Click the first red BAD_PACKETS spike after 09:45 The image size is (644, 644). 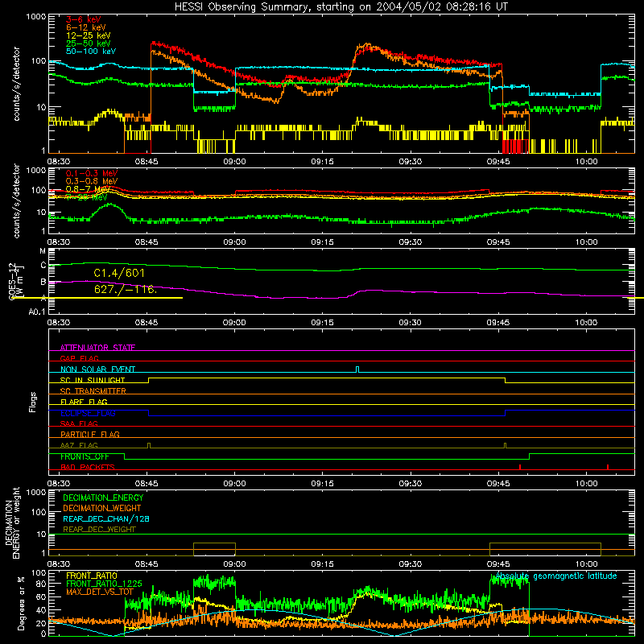[x=520, y=467]
